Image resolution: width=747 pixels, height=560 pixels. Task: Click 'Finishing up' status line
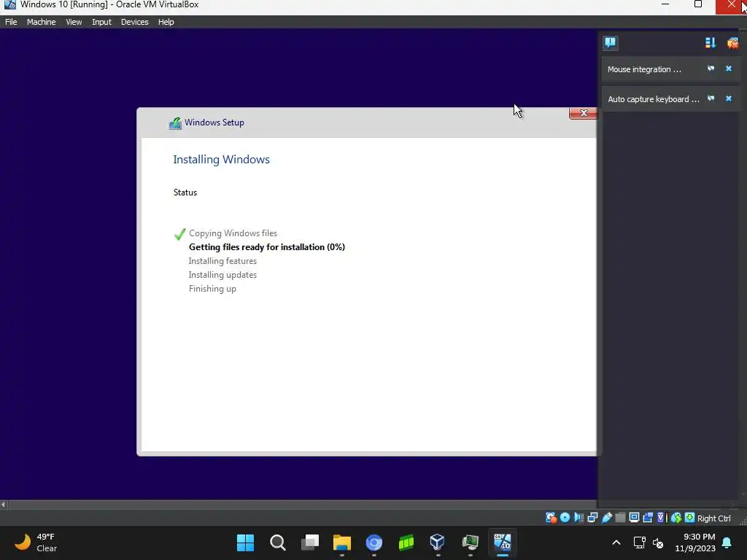212,289
